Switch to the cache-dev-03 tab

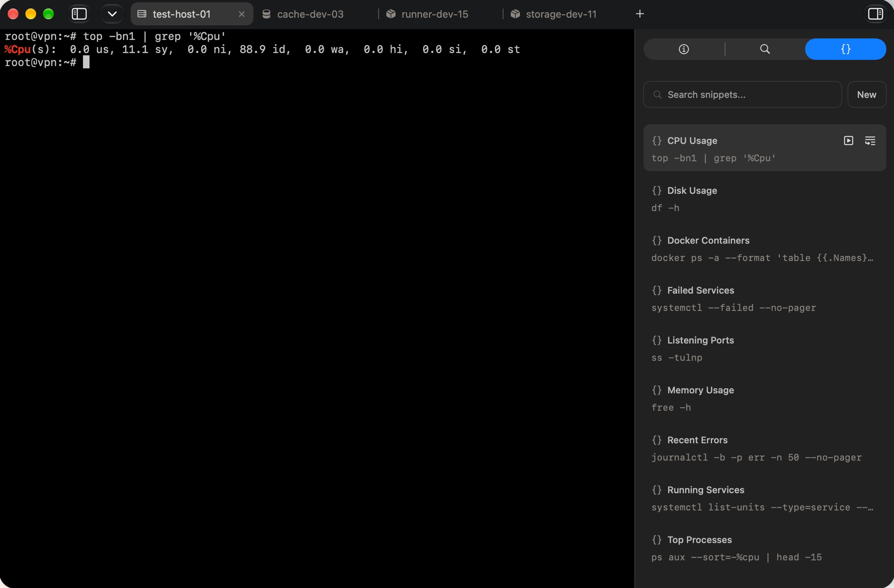[310, 14]
